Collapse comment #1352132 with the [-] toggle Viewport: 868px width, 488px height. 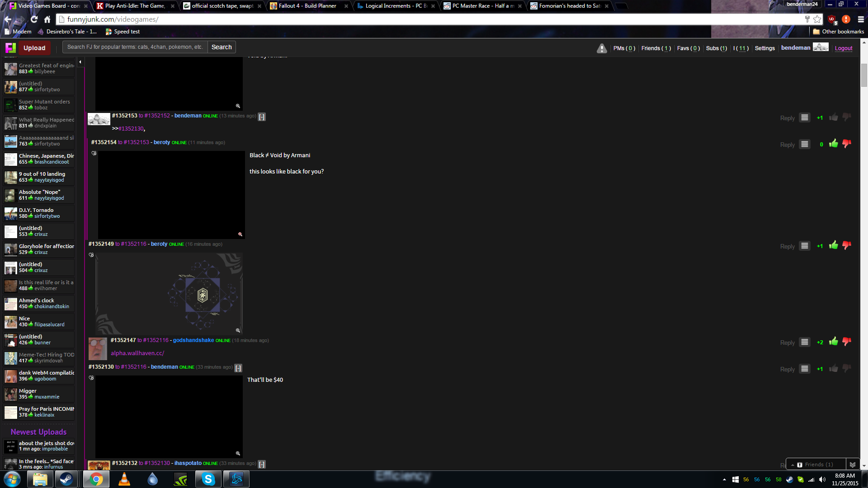(x=262, y=464)
